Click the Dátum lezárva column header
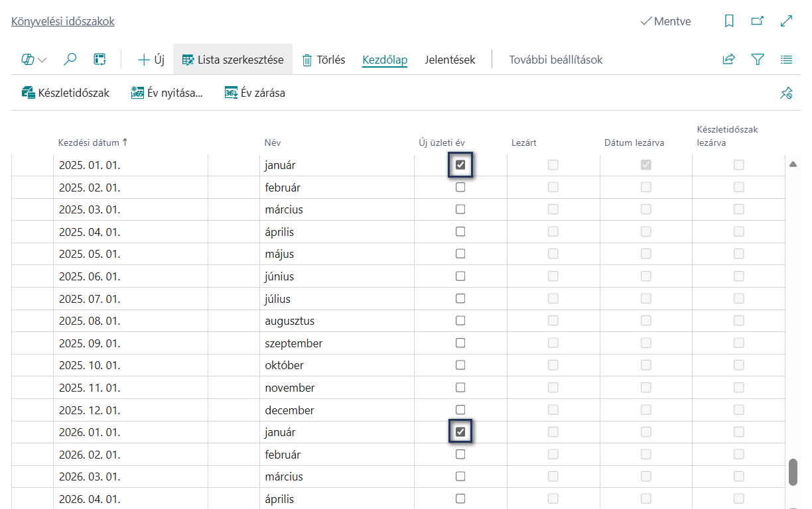Viewport: 812px width, 509px height. (x=634, y=142)
